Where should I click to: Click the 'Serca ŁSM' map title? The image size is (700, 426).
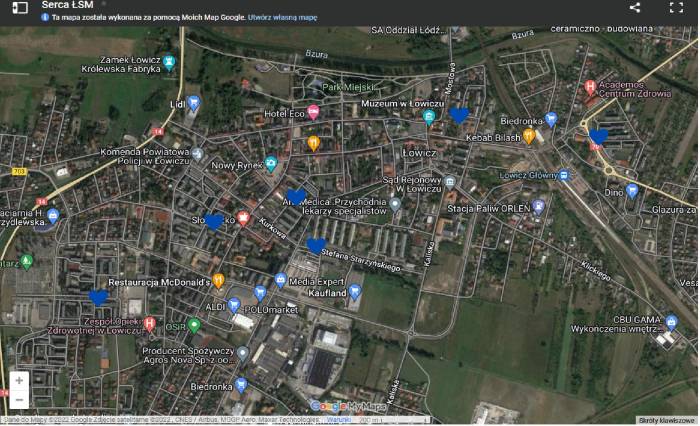pos(67,5)
